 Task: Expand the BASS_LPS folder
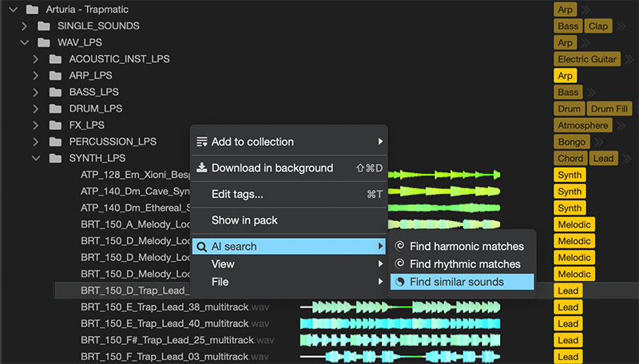click(35, 93)
